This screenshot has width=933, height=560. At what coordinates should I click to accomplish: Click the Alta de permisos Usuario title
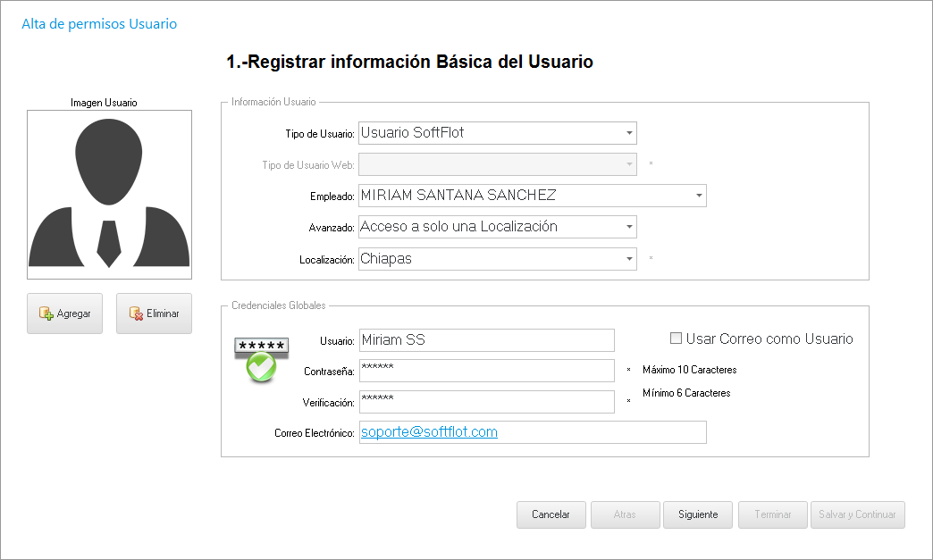[x=99, y=24]
